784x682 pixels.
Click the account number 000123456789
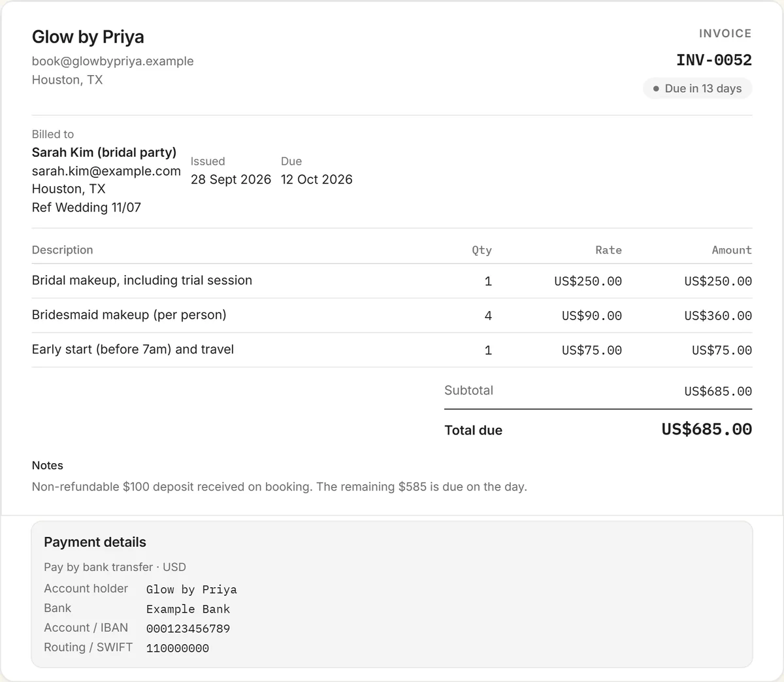click(x=188, y=628)
